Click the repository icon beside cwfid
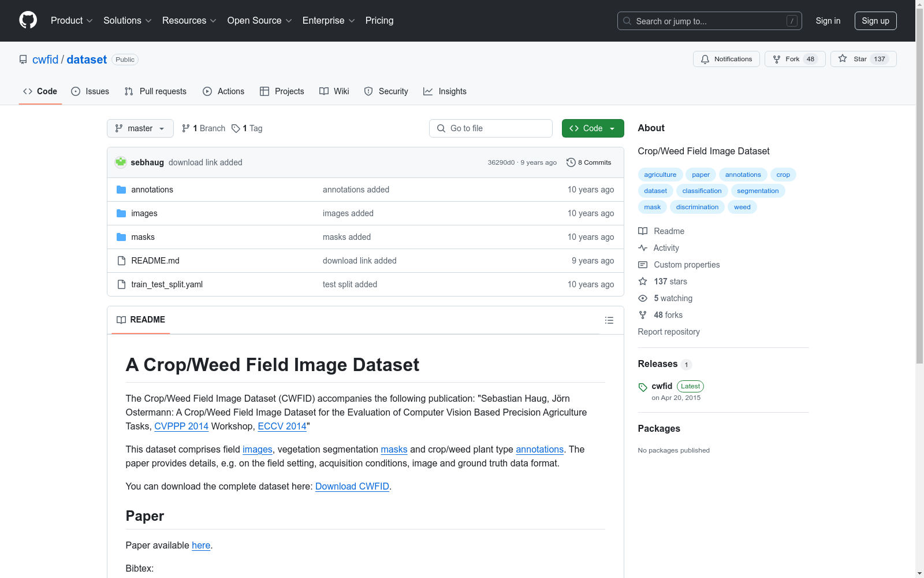Screen dimensions: 924x578 [x=23, y=60]
